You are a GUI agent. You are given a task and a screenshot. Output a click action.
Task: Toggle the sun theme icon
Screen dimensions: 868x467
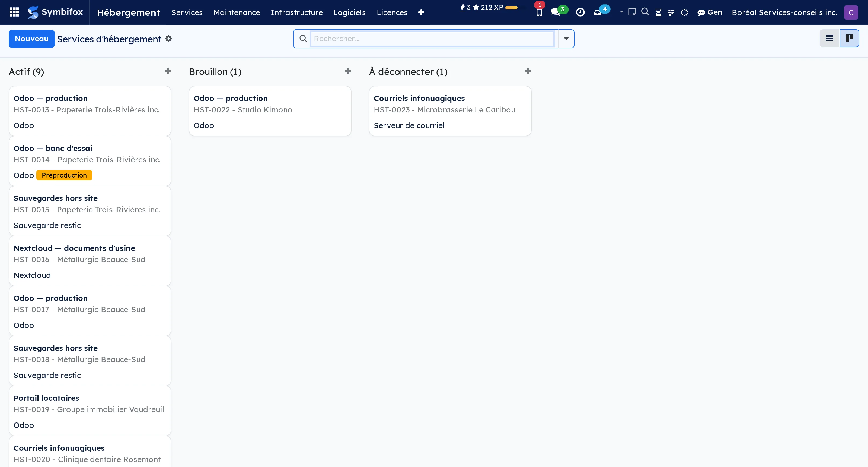point(684,12)
